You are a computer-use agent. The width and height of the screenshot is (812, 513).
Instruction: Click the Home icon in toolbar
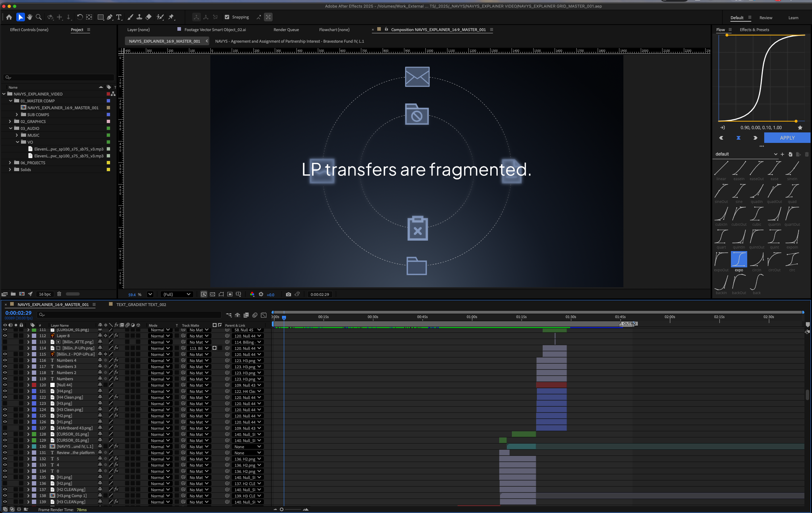(9, 17)
